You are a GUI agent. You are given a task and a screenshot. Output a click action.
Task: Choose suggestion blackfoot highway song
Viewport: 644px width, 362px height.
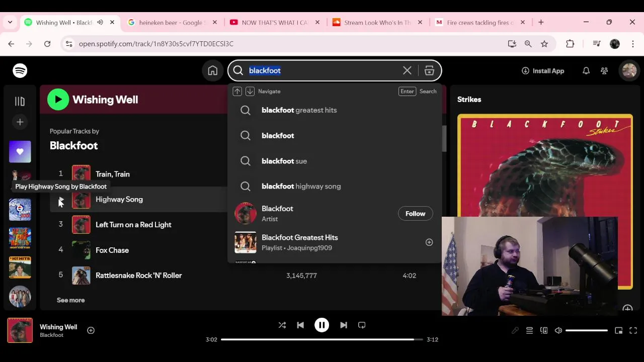tap(335, 187)
